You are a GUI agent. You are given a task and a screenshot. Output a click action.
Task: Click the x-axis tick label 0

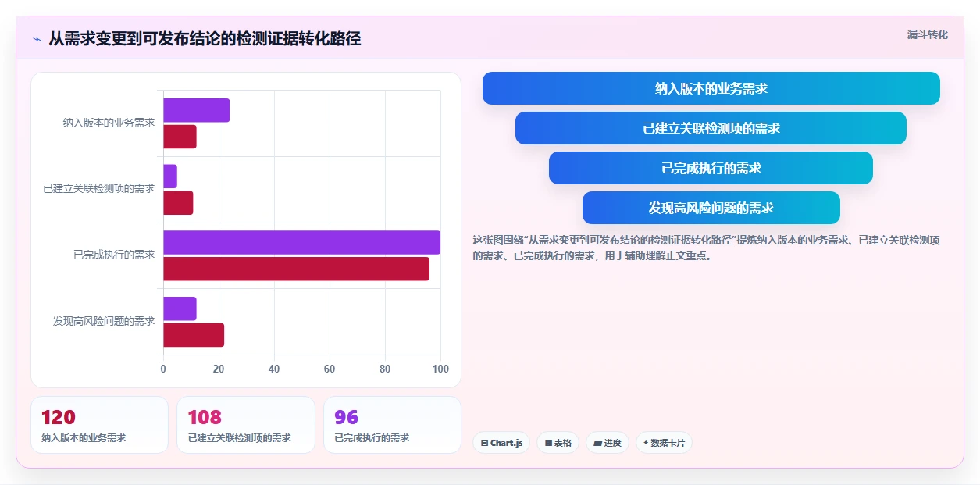[163, 369]
